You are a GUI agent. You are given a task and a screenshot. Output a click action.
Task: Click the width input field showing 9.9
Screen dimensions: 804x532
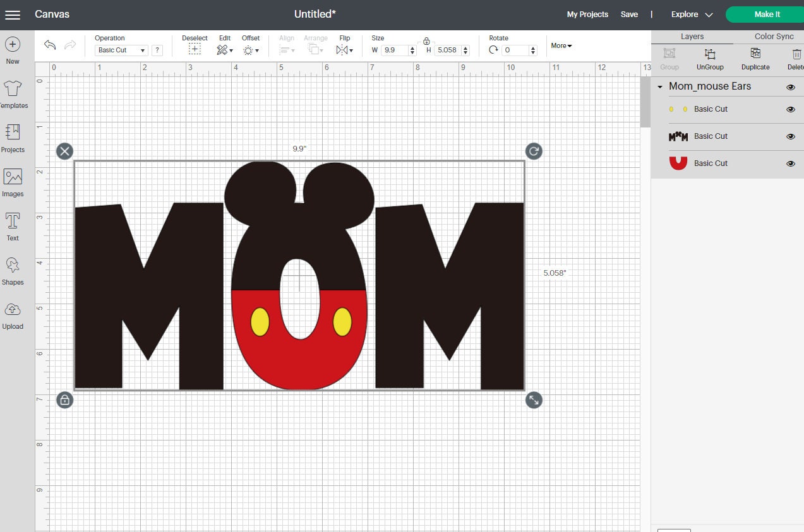[x=395, y=50]
